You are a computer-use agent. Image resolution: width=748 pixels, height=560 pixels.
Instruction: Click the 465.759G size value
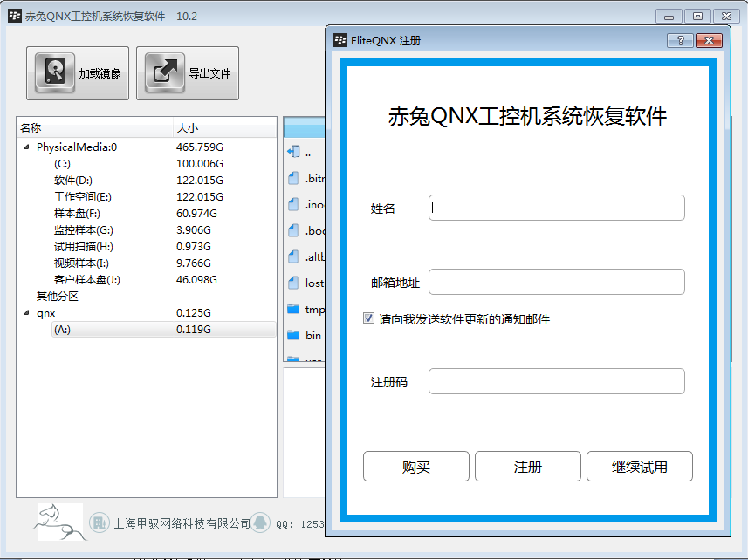click(199, 147)
